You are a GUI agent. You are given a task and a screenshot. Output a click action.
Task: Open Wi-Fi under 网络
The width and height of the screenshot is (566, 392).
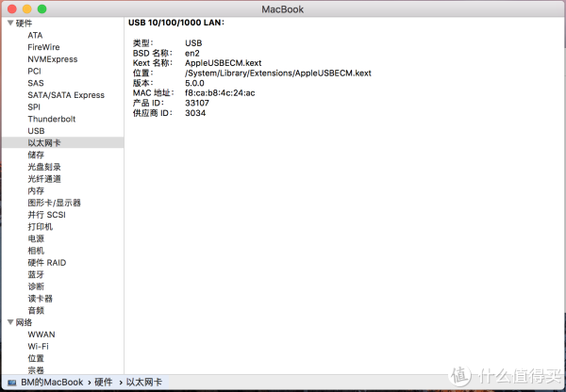coord(39,346)
